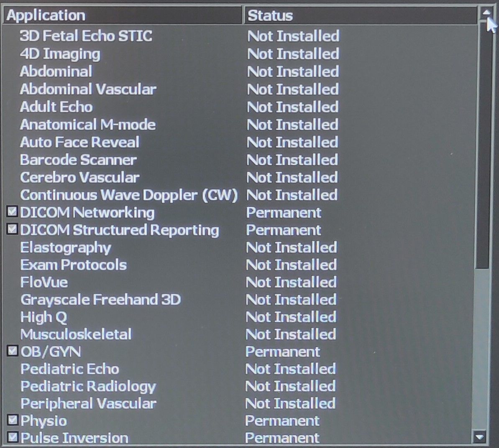Viewport: 499px width, 448px height.
Task: Select the Grayscale Freehand 3D entry
Action: 100,300
